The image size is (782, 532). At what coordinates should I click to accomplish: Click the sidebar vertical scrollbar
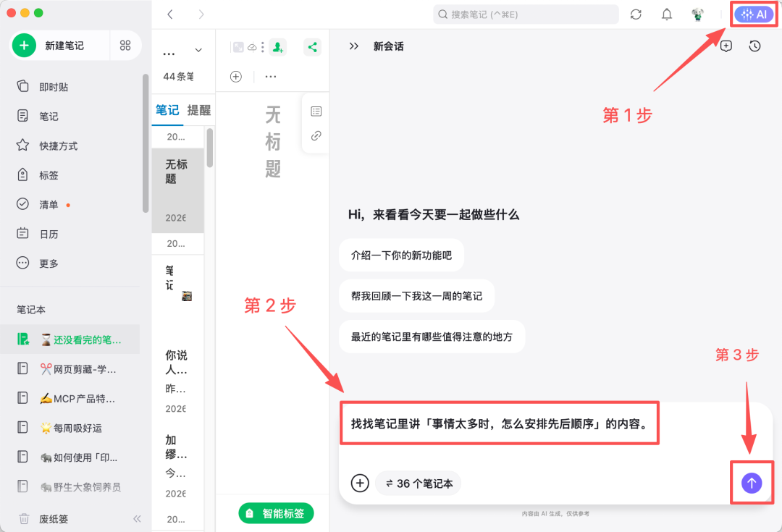[146, 143]
